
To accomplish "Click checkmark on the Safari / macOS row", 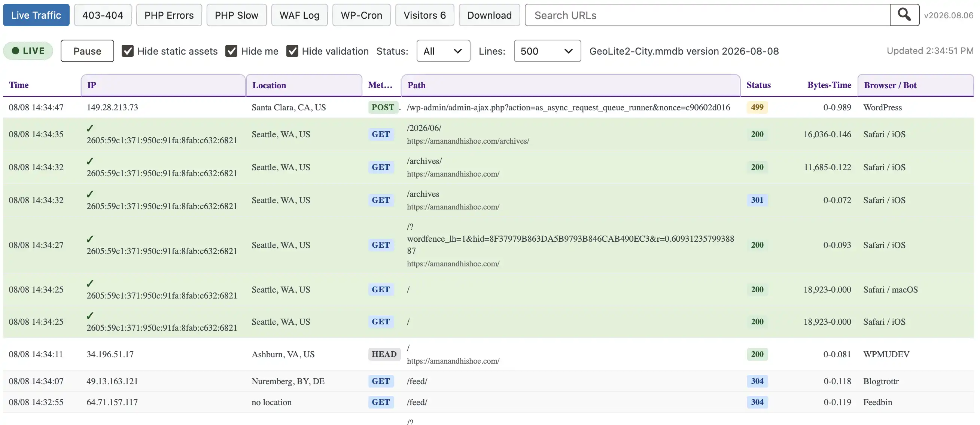I will tap(90, 283).
